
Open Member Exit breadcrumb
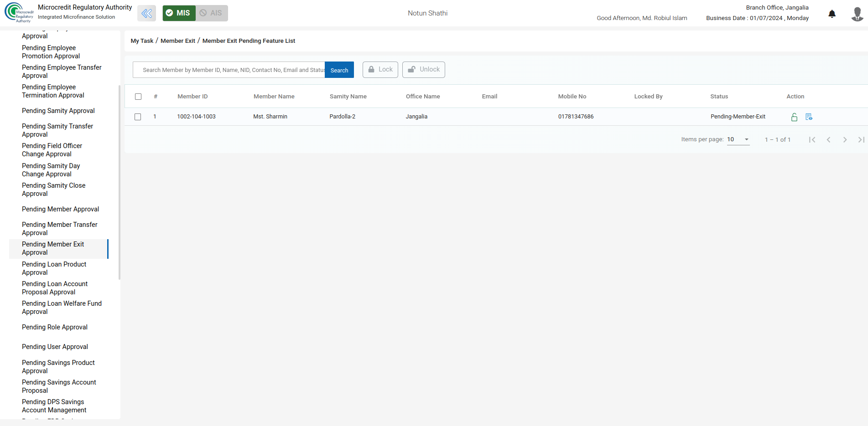click(178, 41)
